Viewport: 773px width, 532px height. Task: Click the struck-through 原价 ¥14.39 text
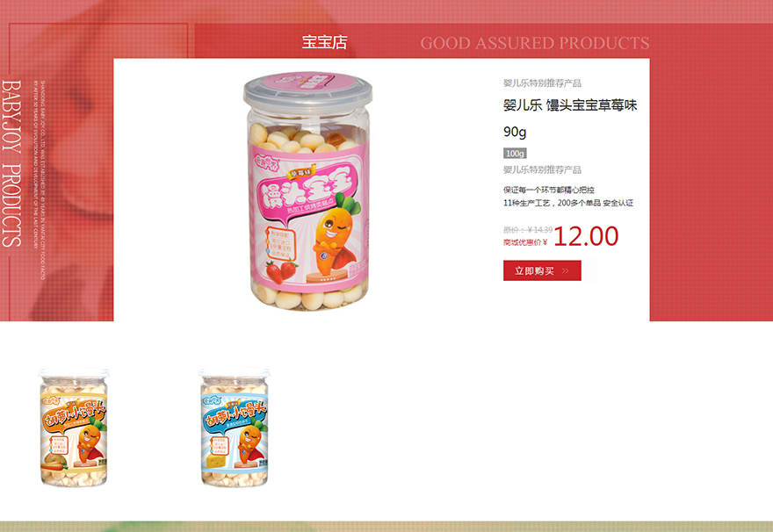tap(528, 229)
